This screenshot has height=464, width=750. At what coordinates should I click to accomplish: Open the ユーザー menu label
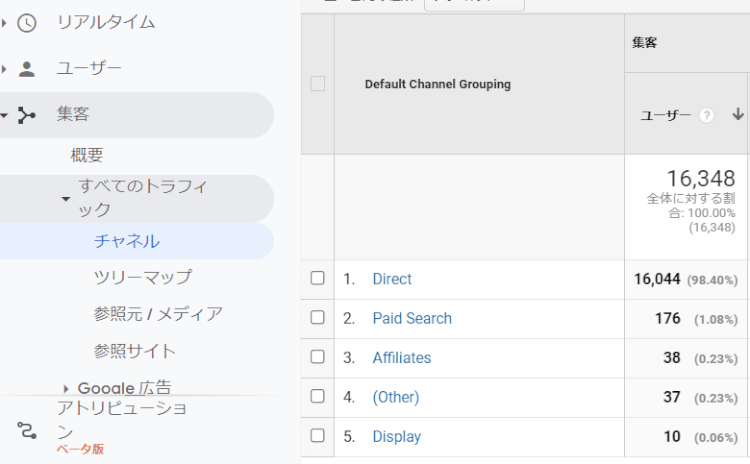[x=89, y=68]
